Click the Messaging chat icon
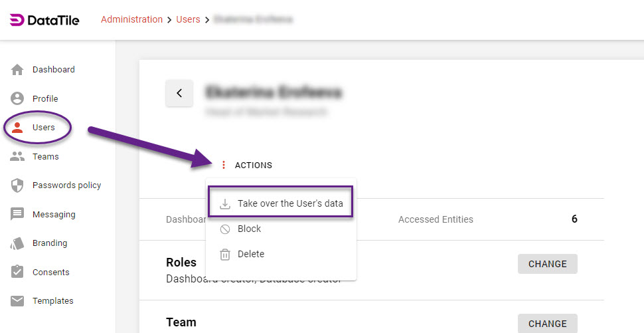 tap(18, 215)
